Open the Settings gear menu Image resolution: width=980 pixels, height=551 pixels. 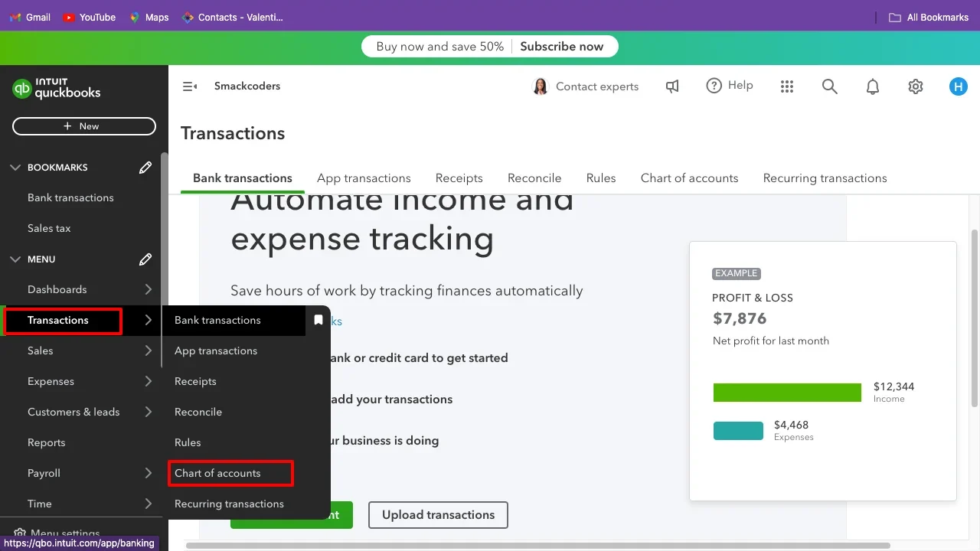pos(915,86)
